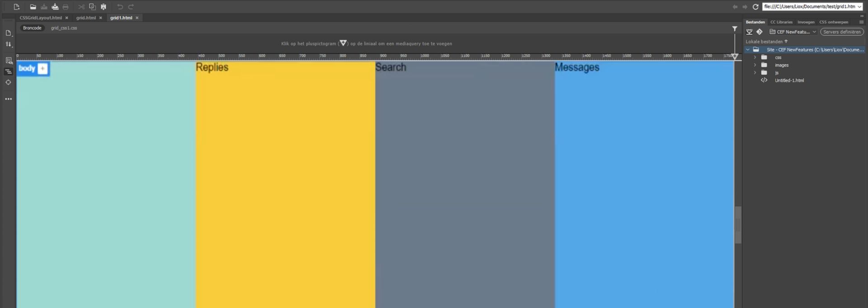Click the Replies heading in the yellow column
The height and width of the screenshot is (308, 868).
(212, 67)
